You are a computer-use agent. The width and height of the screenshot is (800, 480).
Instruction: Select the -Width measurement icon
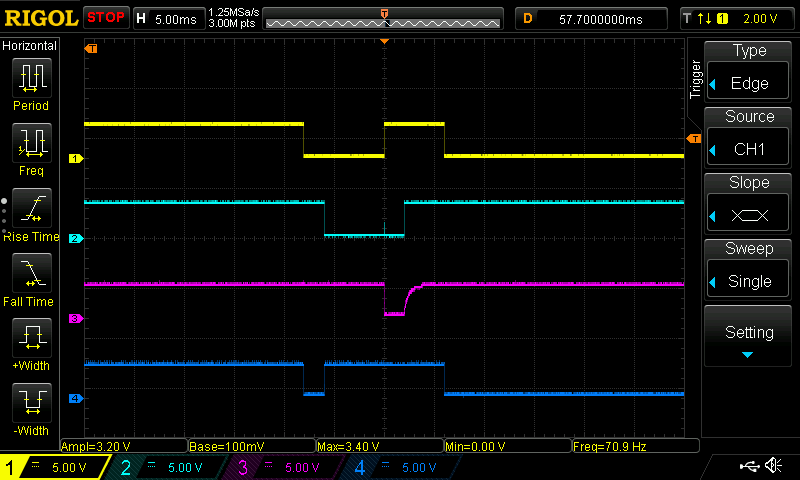pyautogui.click(x=32, y=402)
